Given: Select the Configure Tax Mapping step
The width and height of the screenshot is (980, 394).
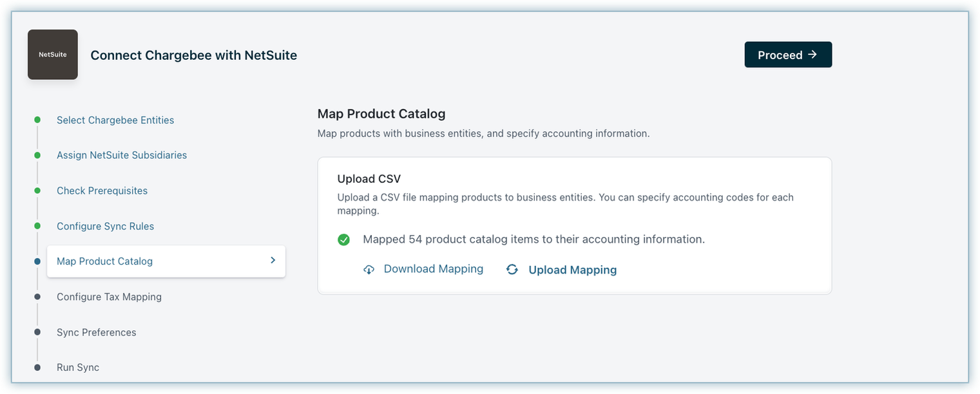Looking at the screenshot, I should click(109, 297).
